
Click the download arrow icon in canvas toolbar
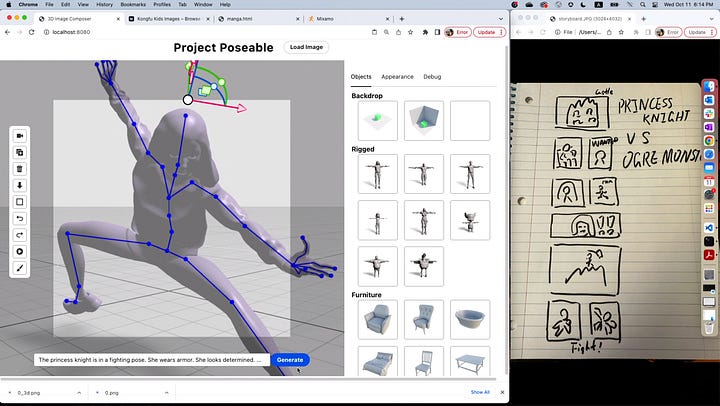(19, 186)
